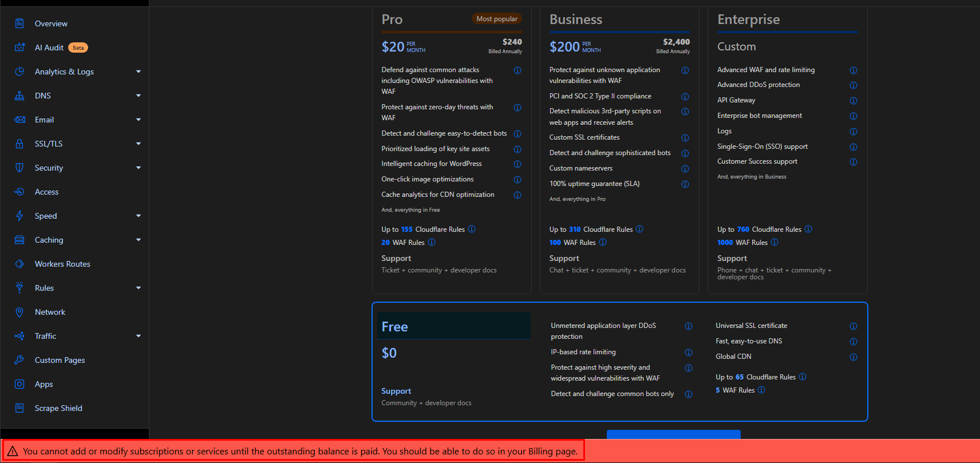This screenshot has height=463, width=980.
Task: Click the Caching drive icon
Action: click(x=19, y=240)
